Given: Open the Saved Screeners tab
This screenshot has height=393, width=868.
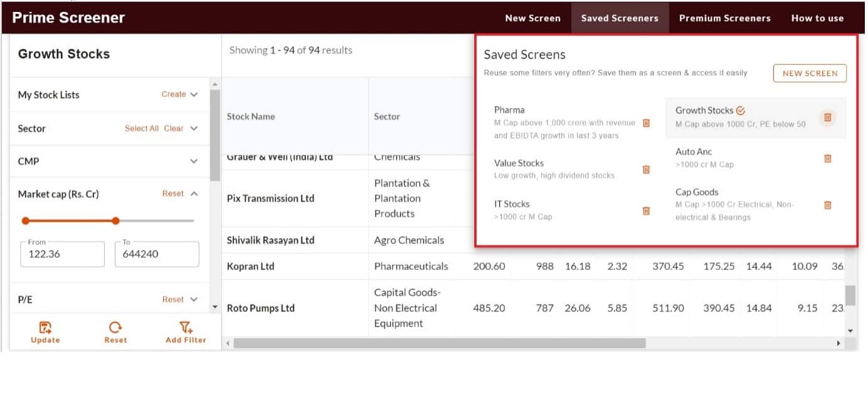Looking at the screenshot, I should (x=620, y=18).
